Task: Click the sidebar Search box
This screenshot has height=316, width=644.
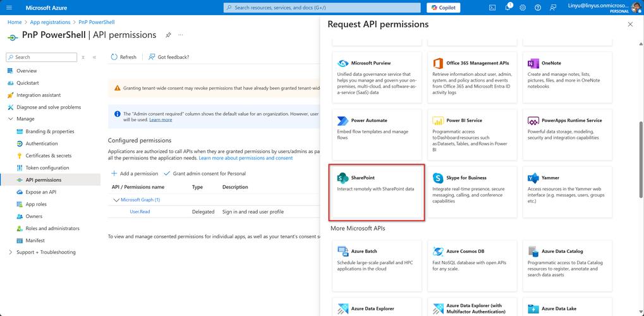Action: [42, 57]
